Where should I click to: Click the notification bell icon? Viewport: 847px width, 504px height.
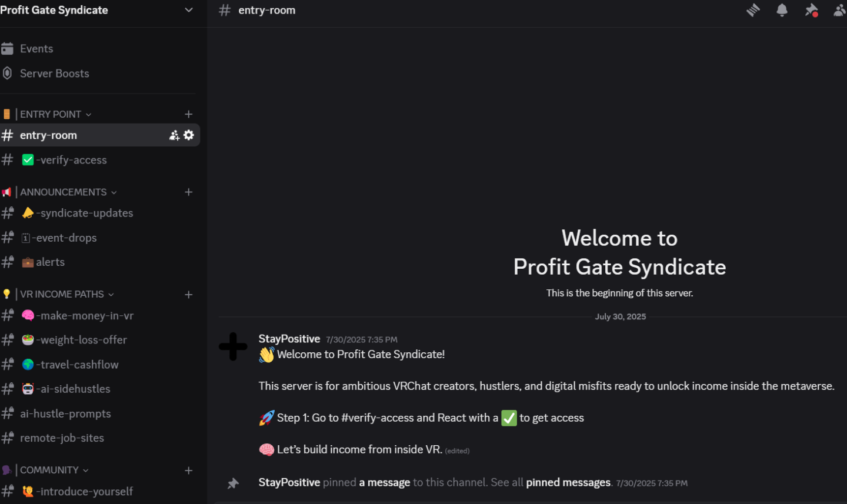click(782, 10)
